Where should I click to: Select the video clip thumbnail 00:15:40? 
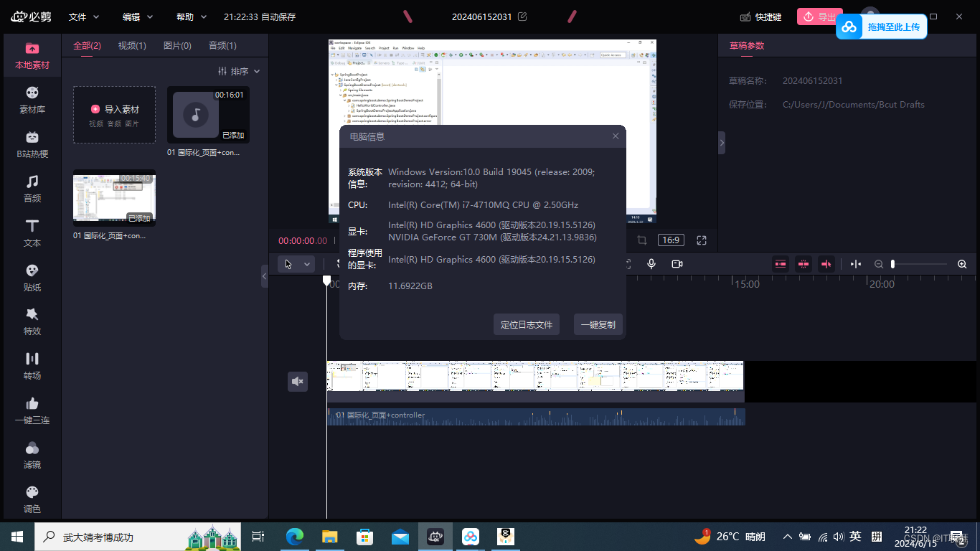tap(114, 198)
